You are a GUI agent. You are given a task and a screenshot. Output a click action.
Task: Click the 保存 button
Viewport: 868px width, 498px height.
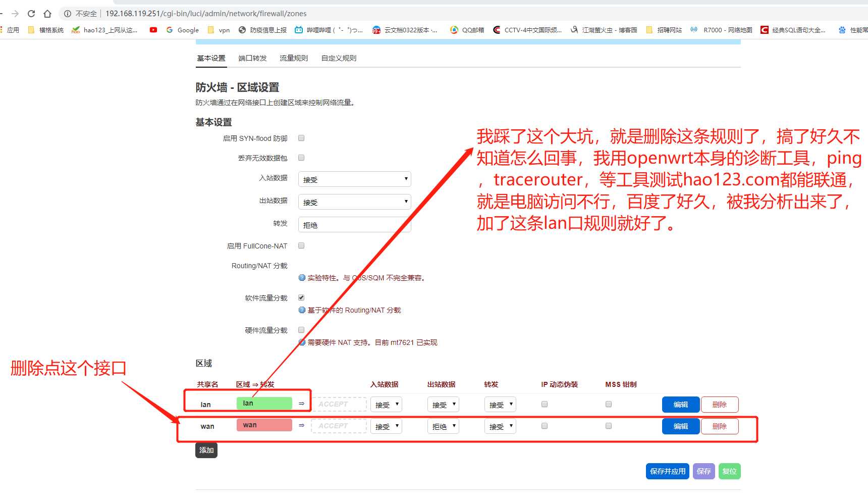click(x=704, y=471)
